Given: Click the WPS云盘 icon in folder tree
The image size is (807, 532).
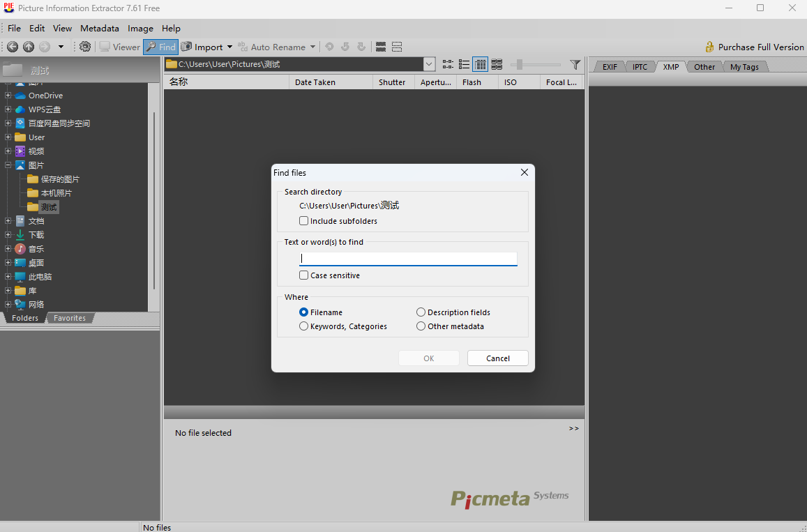Looking at the screenshot, I should click(20, 109).
